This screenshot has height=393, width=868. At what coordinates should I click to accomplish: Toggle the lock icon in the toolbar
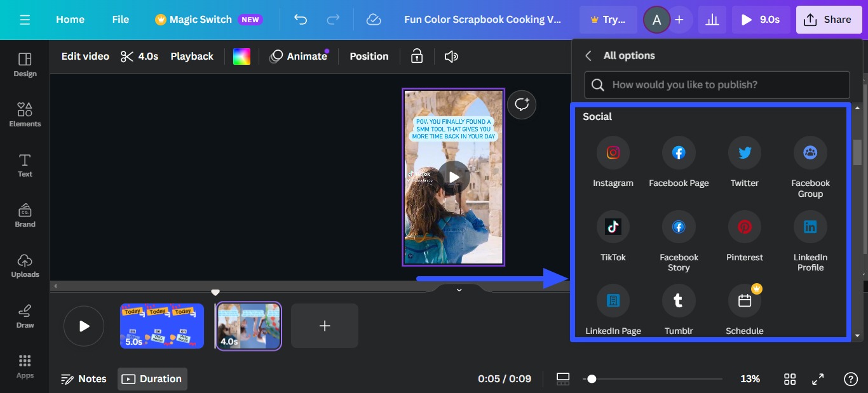[x=417, y=57]
